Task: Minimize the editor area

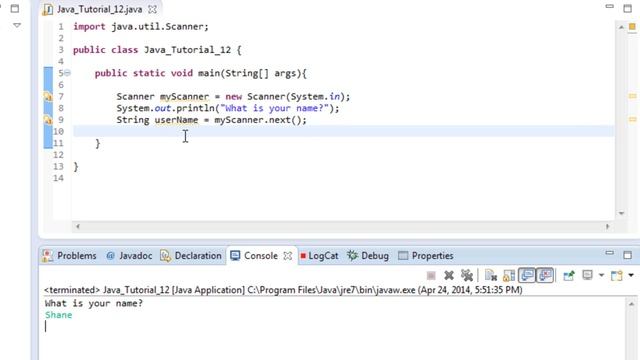Action: pos(609,7)
